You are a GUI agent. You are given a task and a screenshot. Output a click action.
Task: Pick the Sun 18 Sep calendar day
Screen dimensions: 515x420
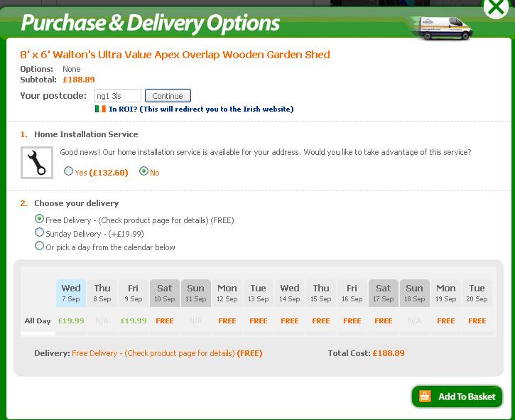415,293
